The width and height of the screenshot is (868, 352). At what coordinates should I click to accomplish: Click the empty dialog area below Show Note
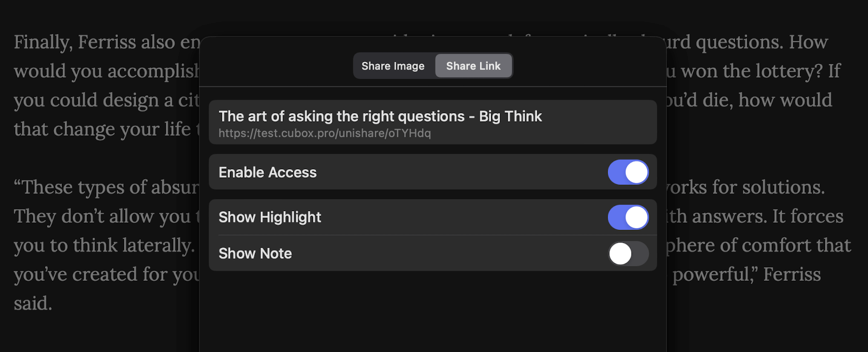click(432, 312)
